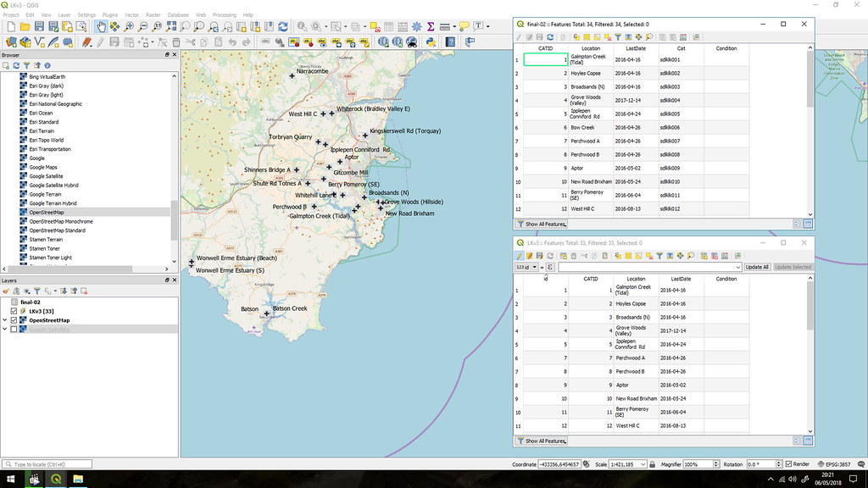This screenshot has height=488, width=868.
Task: Select the Map Tips speech bubble icon
Action: click(464, 26)
